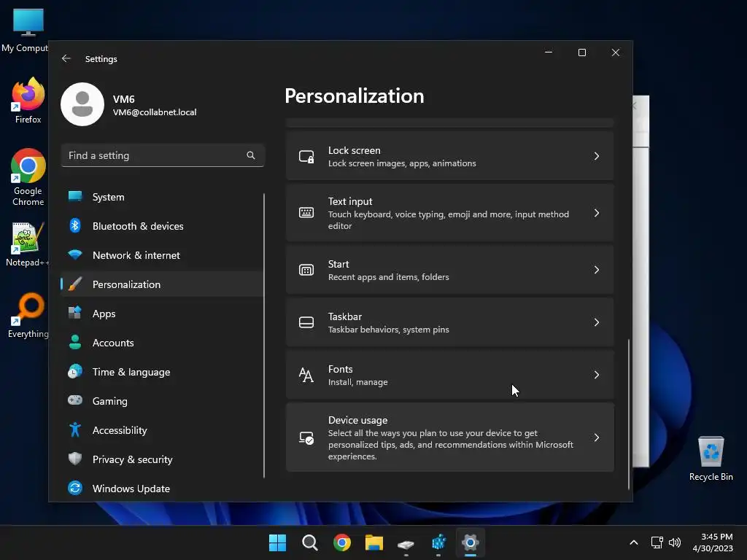
Task: Click taskbar icon left of Settings gear
Action: point(438,542)
